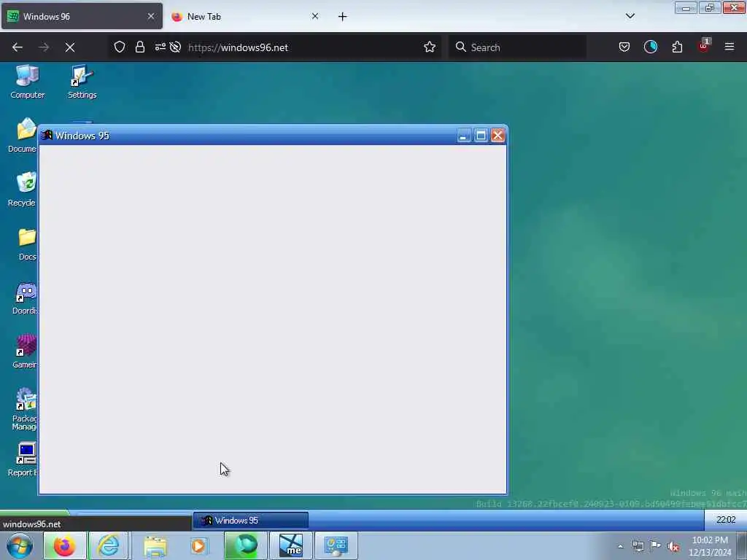Open the Firefox hamburger menu
The height and width of the screenshot is (560, 747).
pyautogui.click(x=729, y=47)
